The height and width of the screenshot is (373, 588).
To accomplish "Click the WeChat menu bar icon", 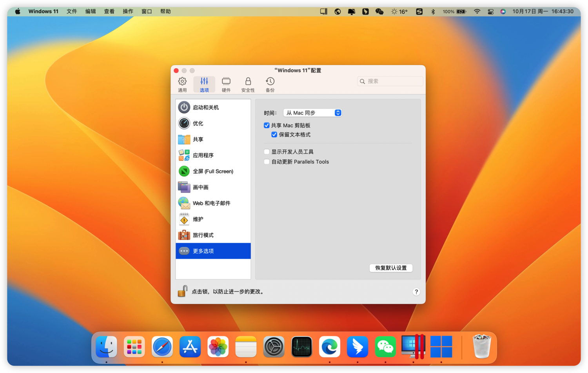I will coord(379,12).
